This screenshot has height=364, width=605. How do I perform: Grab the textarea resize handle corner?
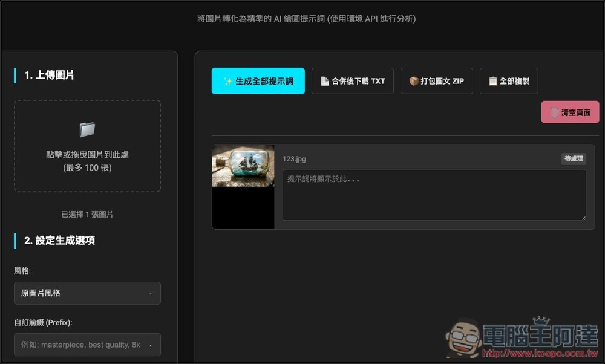583,218
